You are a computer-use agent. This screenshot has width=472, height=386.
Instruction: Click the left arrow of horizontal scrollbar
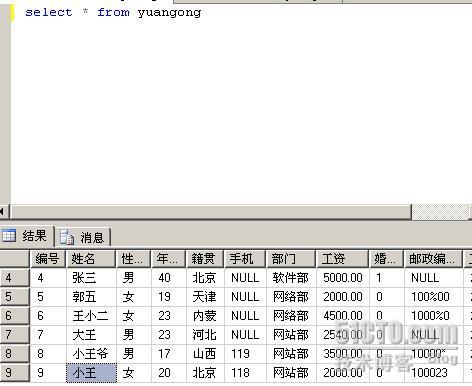[x=3, y=212]
